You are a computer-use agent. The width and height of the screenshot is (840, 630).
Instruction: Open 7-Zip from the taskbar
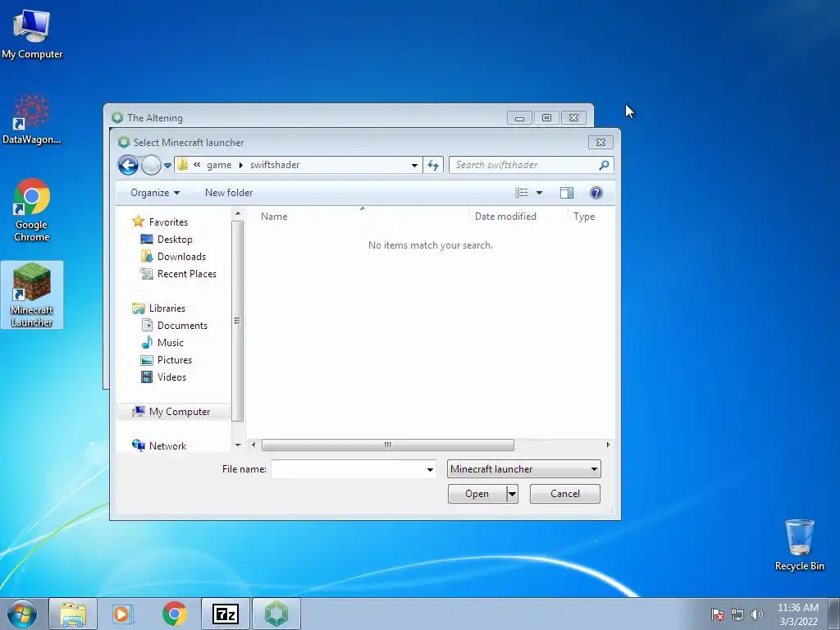[226, 614]
